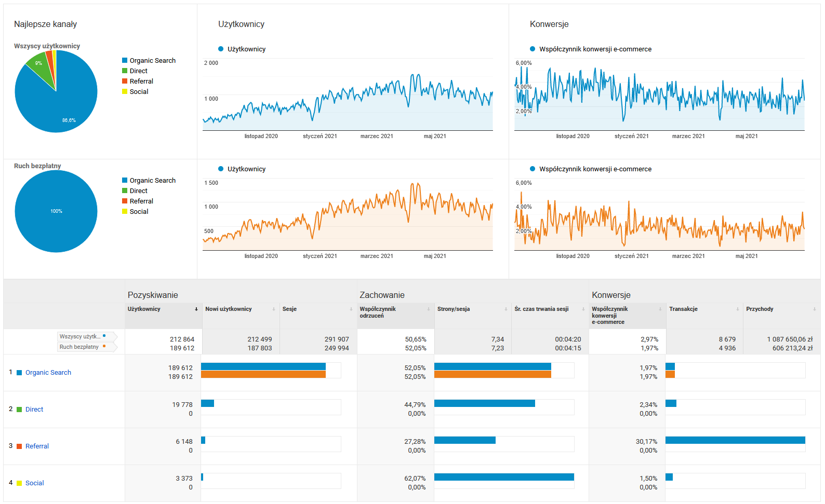Click the Użytkownicy chart panel title
825x504 pixels.
(x=241, y=24)
